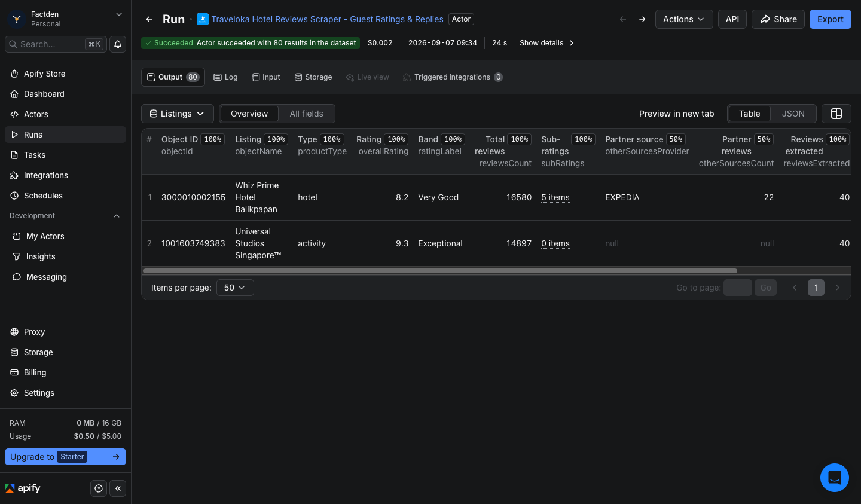The height and width of the screenshot is (504, 861).
Task: Click the Go page button
Action: click(x=765, y=288)
